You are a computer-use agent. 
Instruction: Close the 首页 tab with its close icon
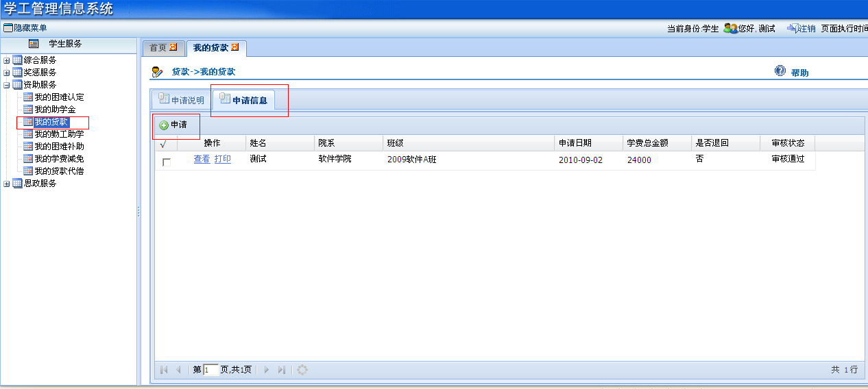173,47
